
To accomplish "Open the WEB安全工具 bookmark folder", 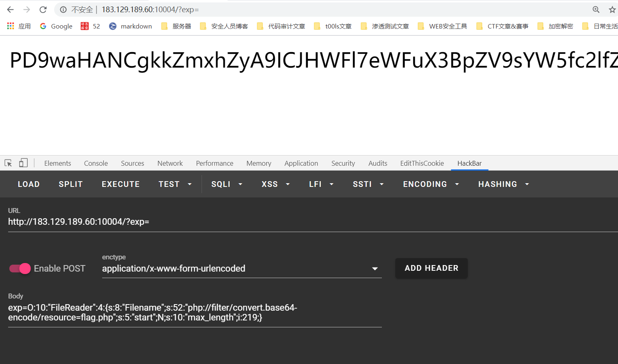I will point(442,26).
